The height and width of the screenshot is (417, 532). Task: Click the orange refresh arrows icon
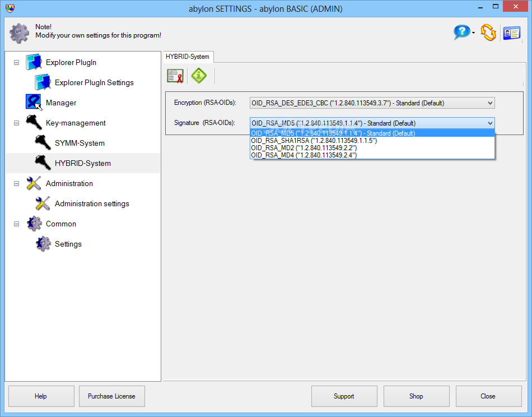pos(488,33)
